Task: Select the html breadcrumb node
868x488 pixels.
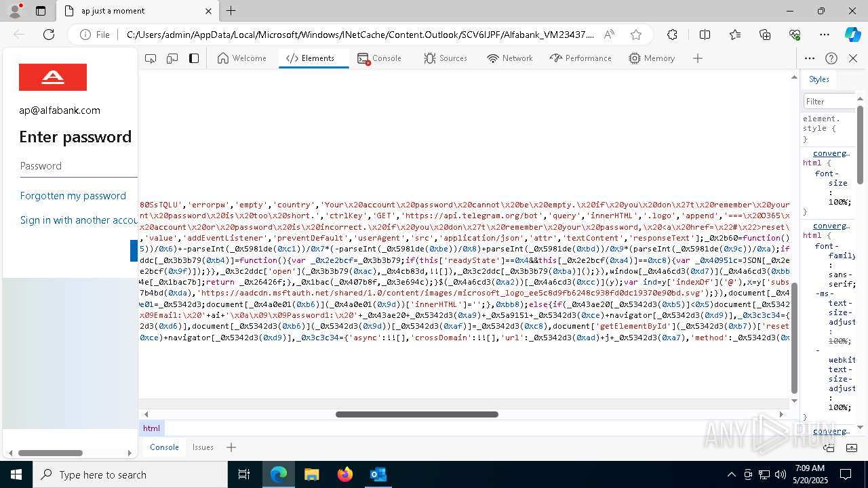Action: point(152,428)
